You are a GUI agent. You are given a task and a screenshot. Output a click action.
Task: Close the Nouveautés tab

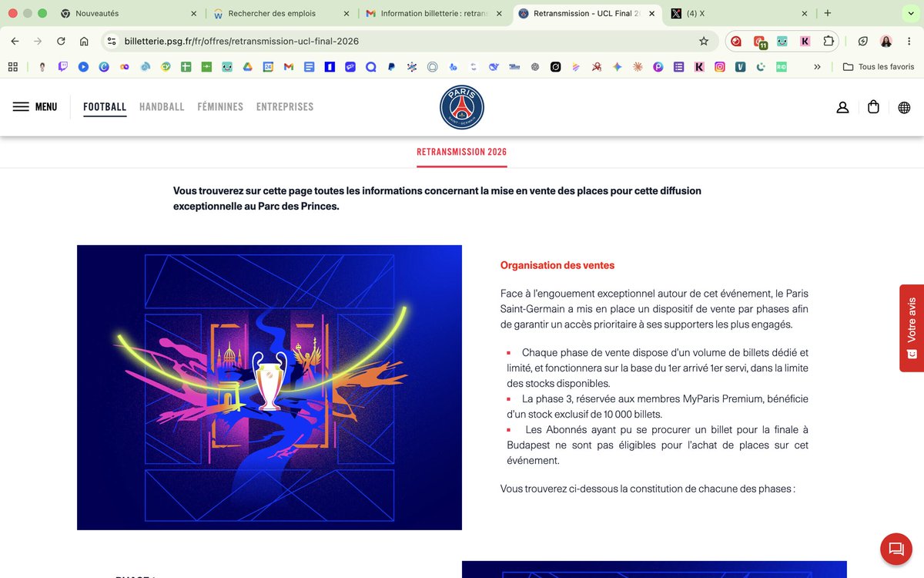pyautogui.click(x=193, y=14)
